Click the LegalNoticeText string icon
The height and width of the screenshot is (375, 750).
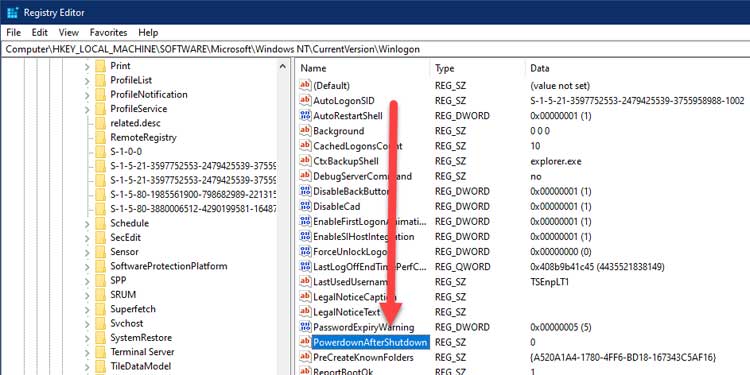pos(305,312)
